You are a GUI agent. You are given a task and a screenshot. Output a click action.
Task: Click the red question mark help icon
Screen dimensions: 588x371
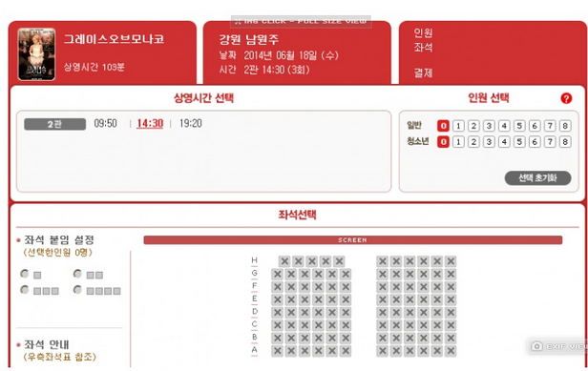[566, 98]
